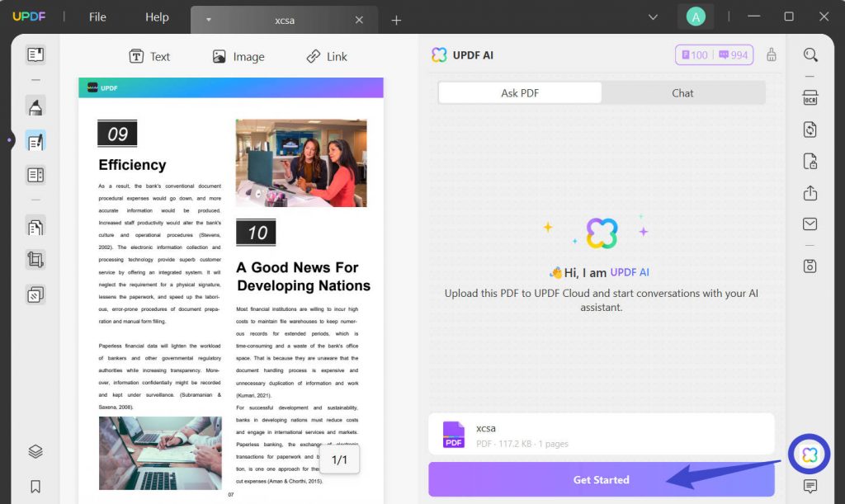845x504 pixels.
Task: Click the circled UPDF AI icon
Action: pyautogui.click(x=808, y=454)
